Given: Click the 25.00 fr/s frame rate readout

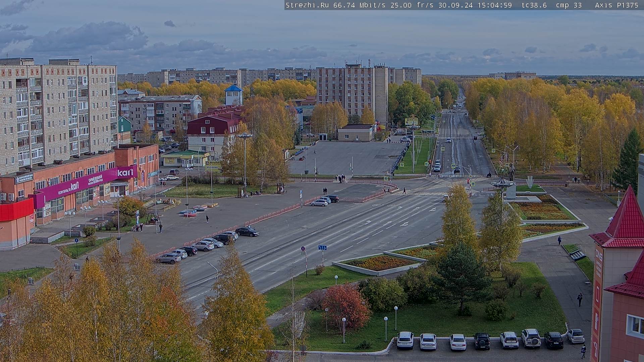Looking at the screenshot, I should [x=412, y=5].
